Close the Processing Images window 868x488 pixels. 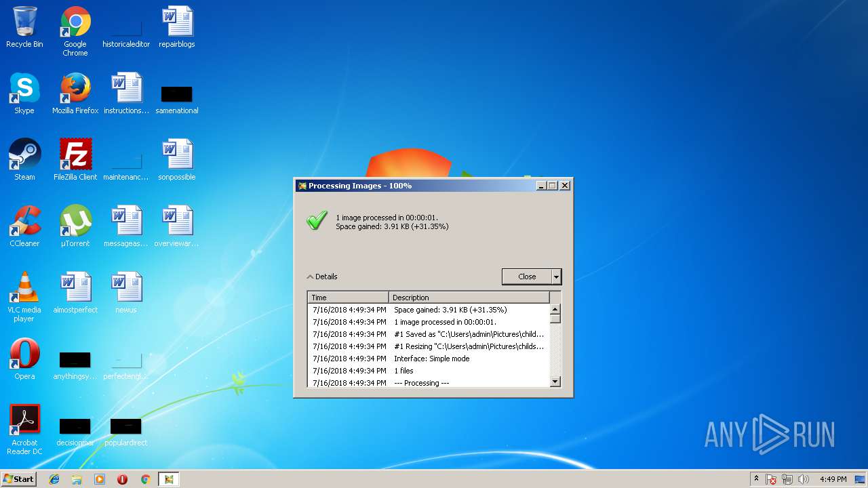click(x=565, y=186)
